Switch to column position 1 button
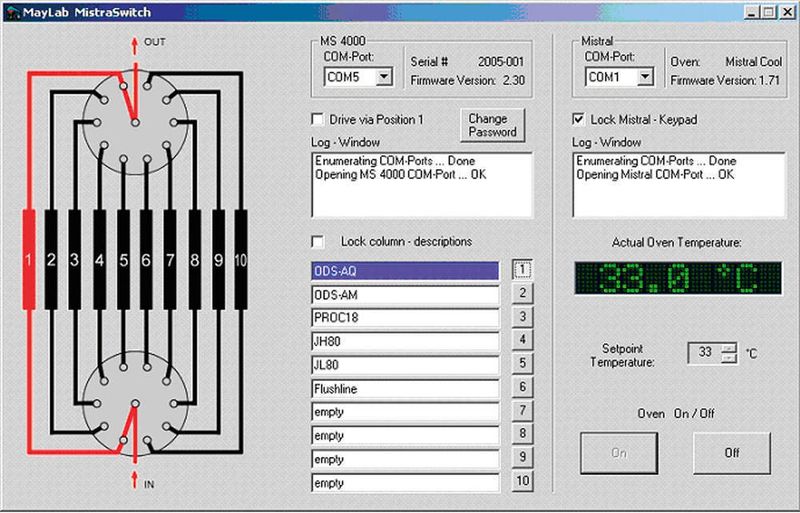 click(522, 269)
